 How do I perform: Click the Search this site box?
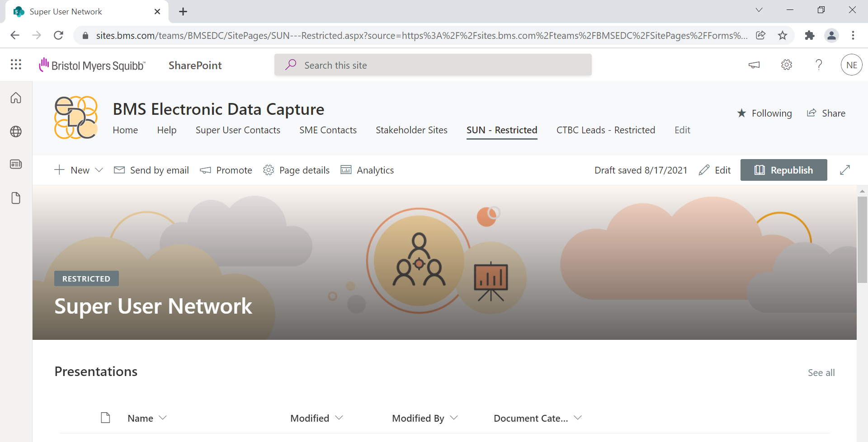(433, 65)
